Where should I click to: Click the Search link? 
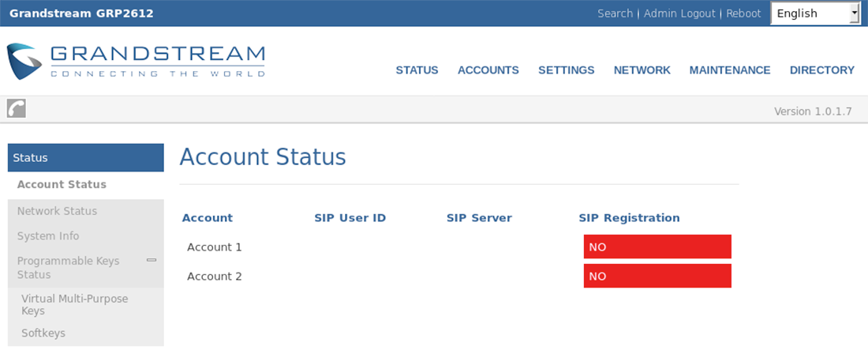click(615, 13)
